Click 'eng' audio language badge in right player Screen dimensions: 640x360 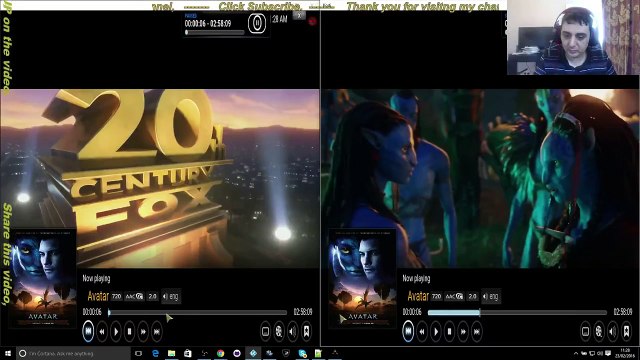pos(491,296)
